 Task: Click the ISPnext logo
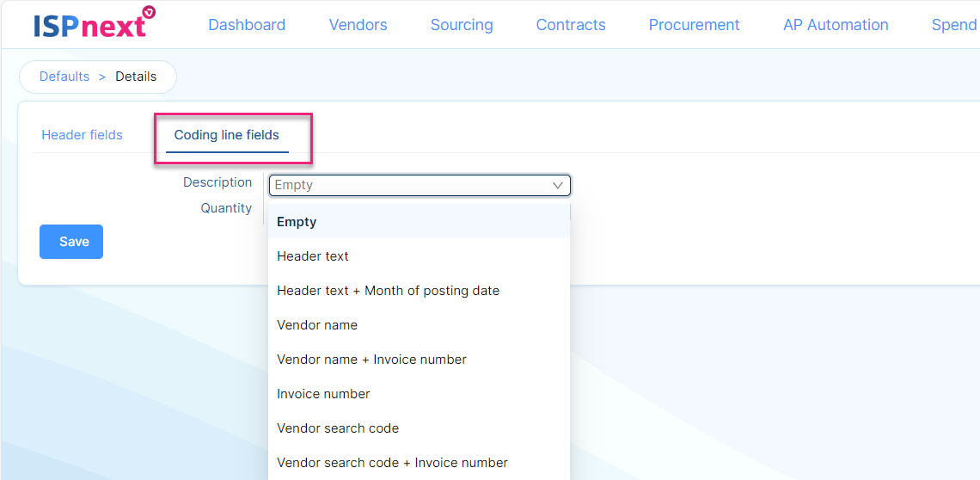[x=95, y=22]
